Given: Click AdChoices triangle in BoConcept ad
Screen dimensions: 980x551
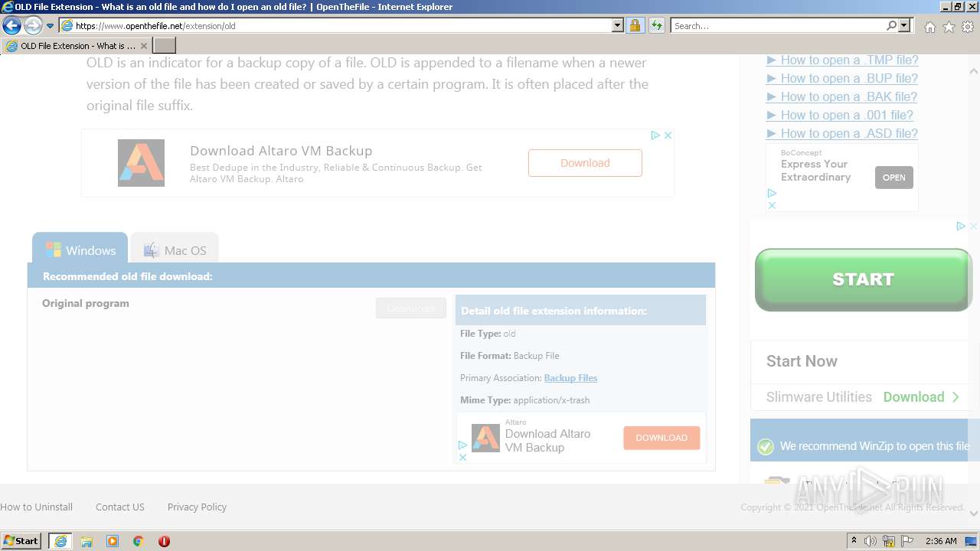Looking at the screenshot, I should 772,194.
